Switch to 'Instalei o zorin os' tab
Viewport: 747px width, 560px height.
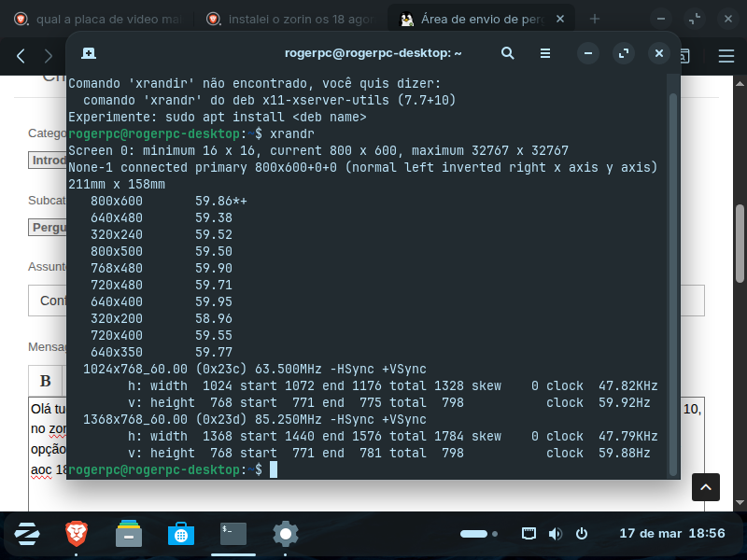pos(289,19)
